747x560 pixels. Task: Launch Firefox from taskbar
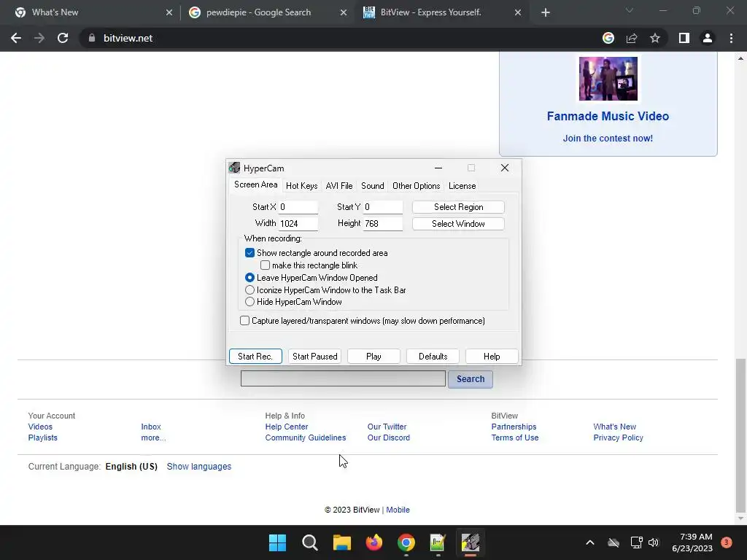tap(374, 542)
